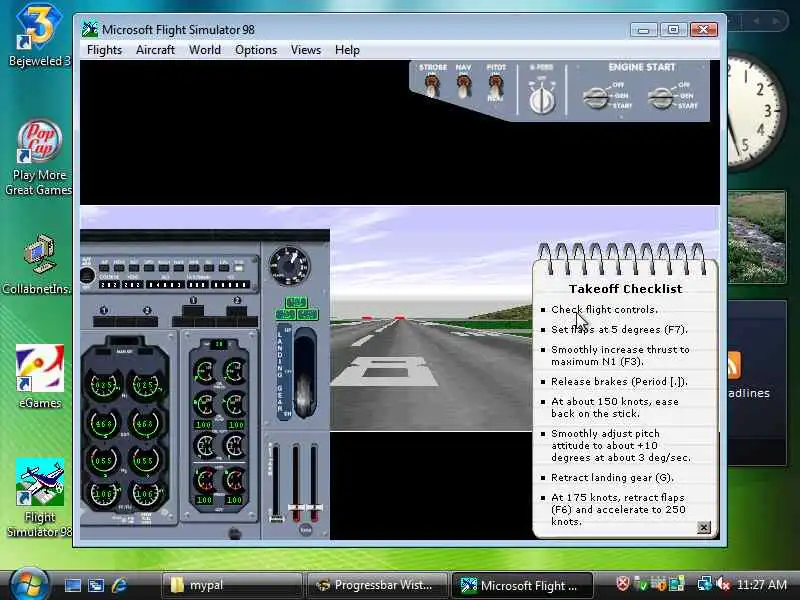
Task: Click the network tray icon
Action: coord(705,584)
